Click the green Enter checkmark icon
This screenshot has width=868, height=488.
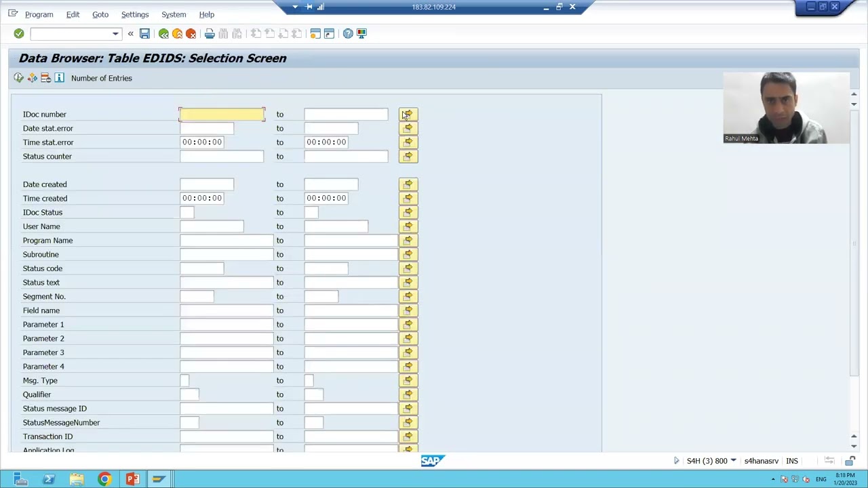coord(19,33)
